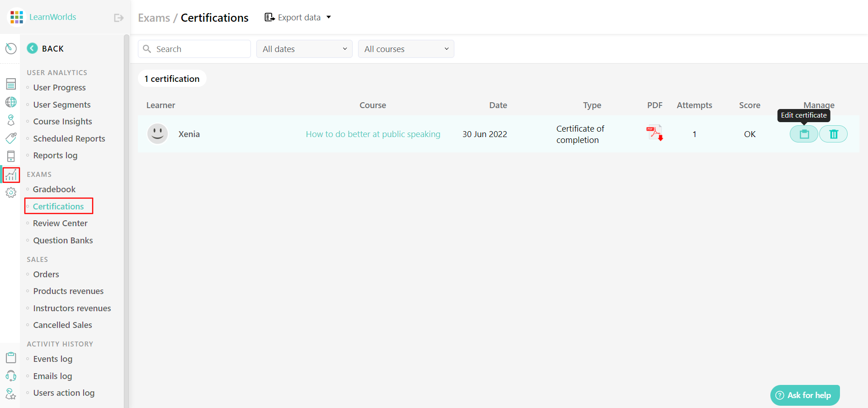
Task: Edit Xenia's certificate with the manage button
Action: [x=803, y=134]
